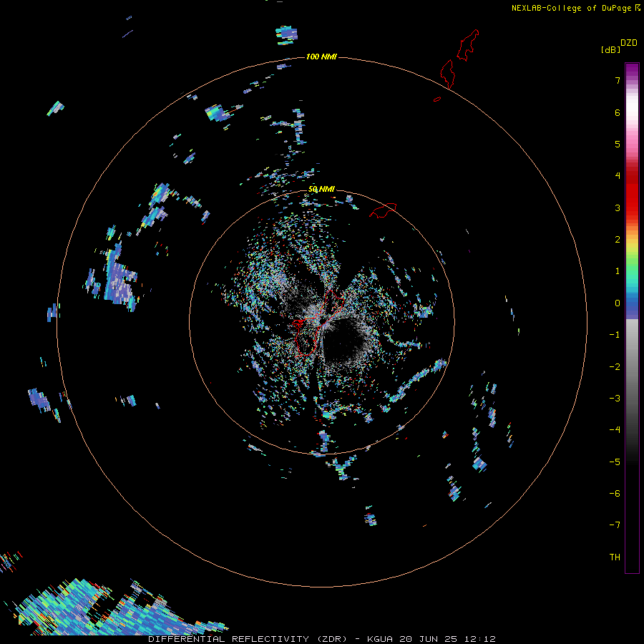Click the colorbar value label 5

click(x=618, y=144)
